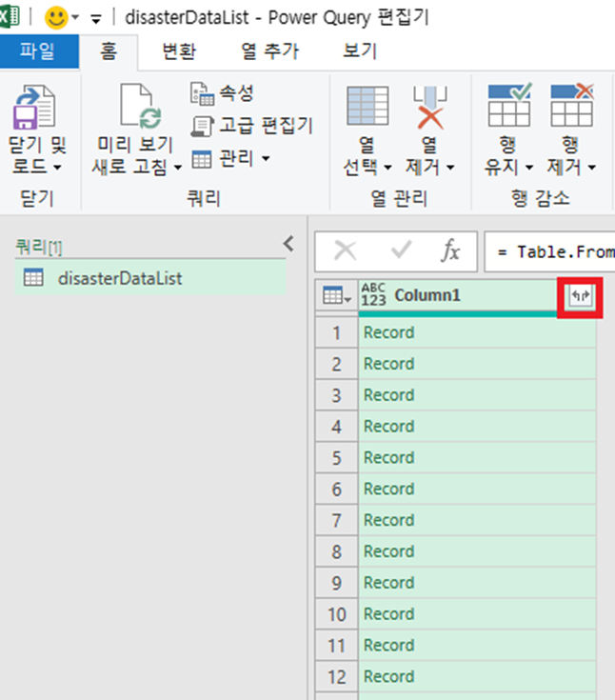Viewport: 615px width, 700px height.
Task: Expand the 행 제거 dropdown arrow
Action: [x=592, y=168]
